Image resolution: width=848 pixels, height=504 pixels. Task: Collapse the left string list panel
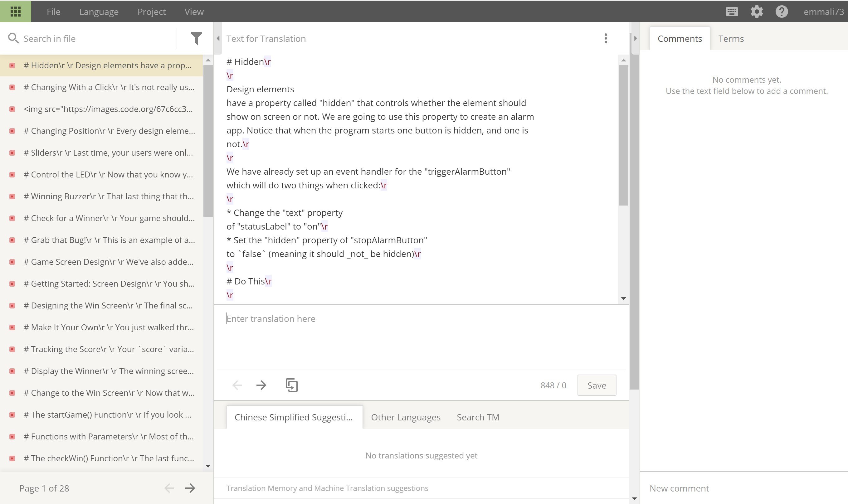tap(218, 38)
